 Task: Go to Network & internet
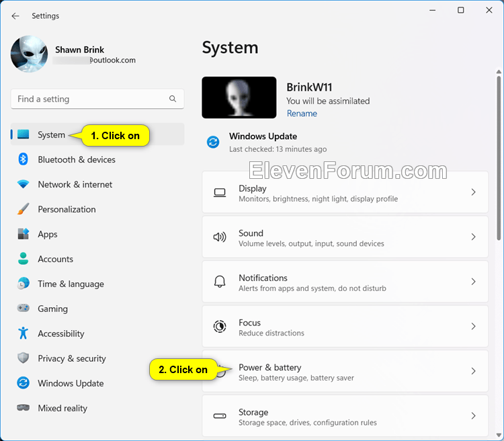point(97,184)
